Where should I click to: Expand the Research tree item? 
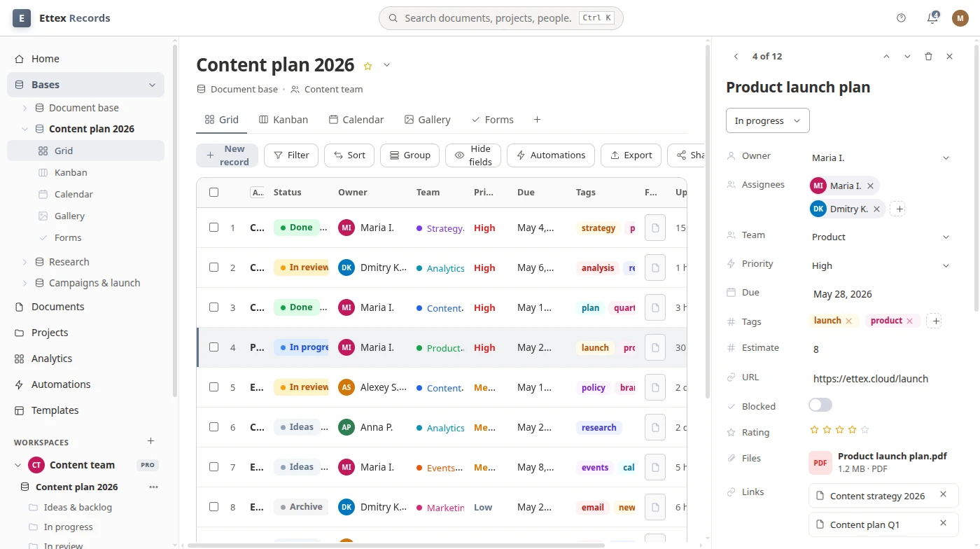(25, 262)
